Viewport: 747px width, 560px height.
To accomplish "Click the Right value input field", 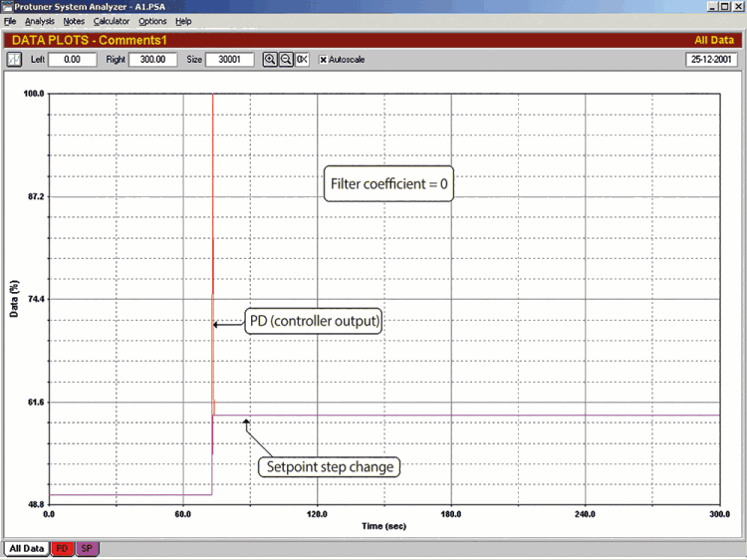I will click(x=152, y=60).
